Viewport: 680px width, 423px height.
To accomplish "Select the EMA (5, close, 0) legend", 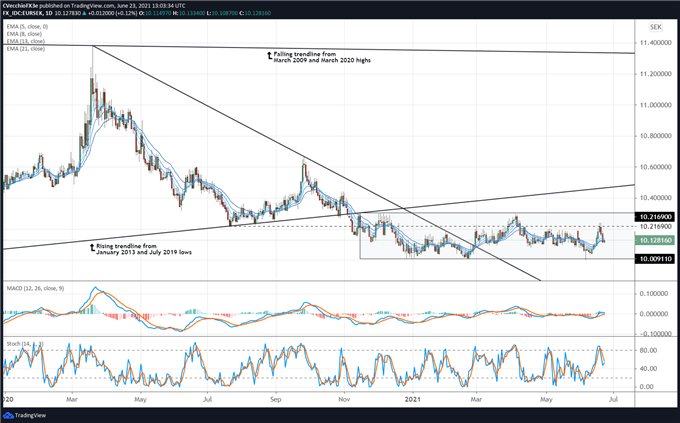I will 27,26.
